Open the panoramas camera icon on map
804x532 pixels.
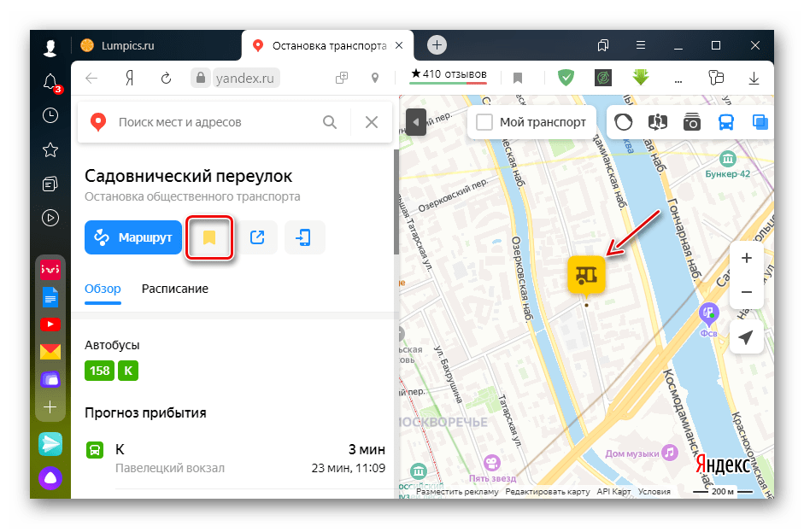tap(691, 122)
